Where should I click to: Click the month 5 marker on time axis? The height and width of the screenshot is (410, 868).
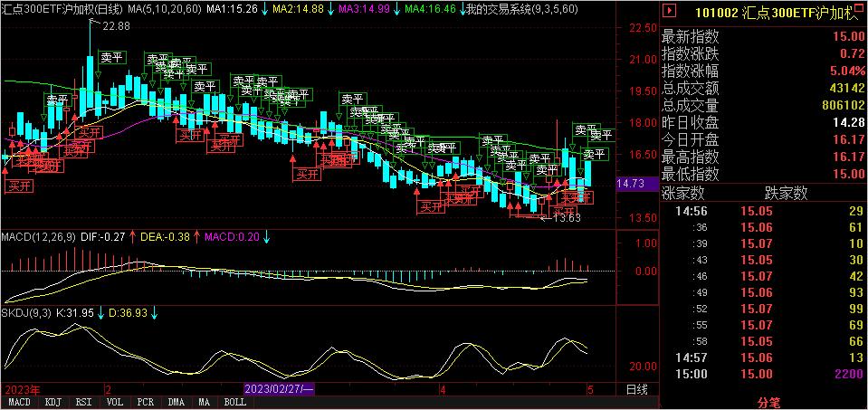590,389
